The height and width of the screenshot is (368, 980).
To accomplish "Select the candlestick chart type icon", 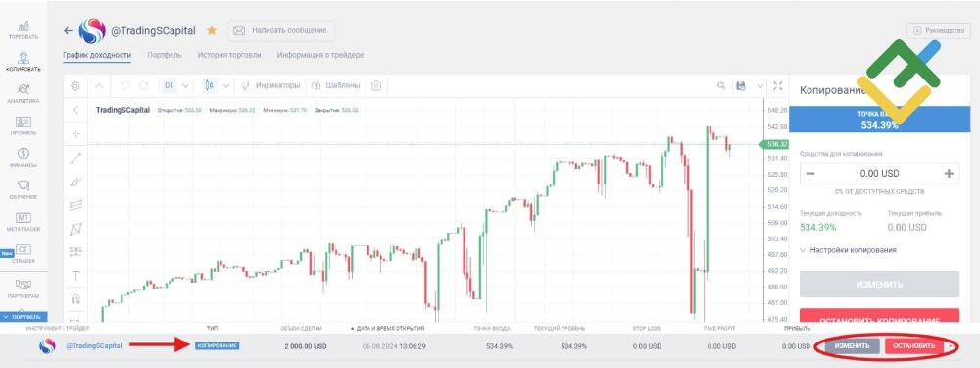I will 210,85.
